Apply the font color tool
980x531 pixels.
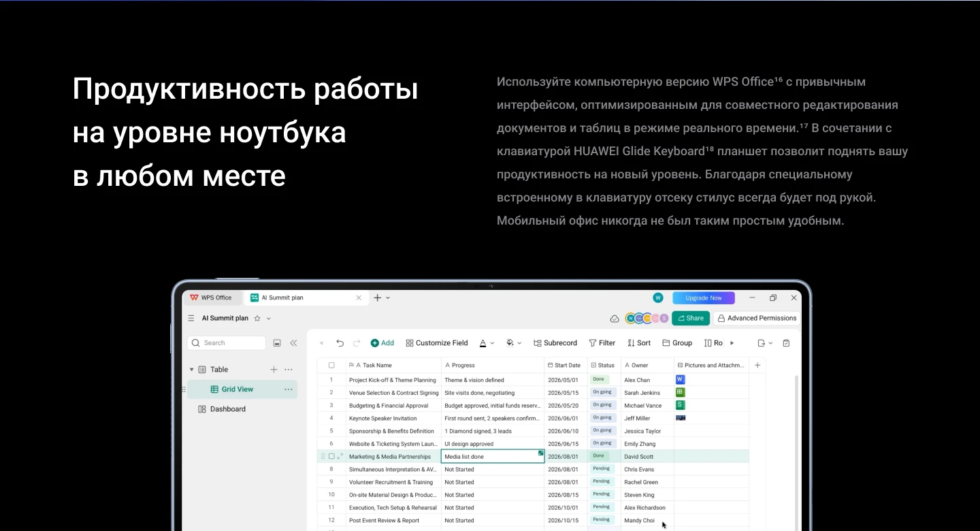click(x=483, y=343)
